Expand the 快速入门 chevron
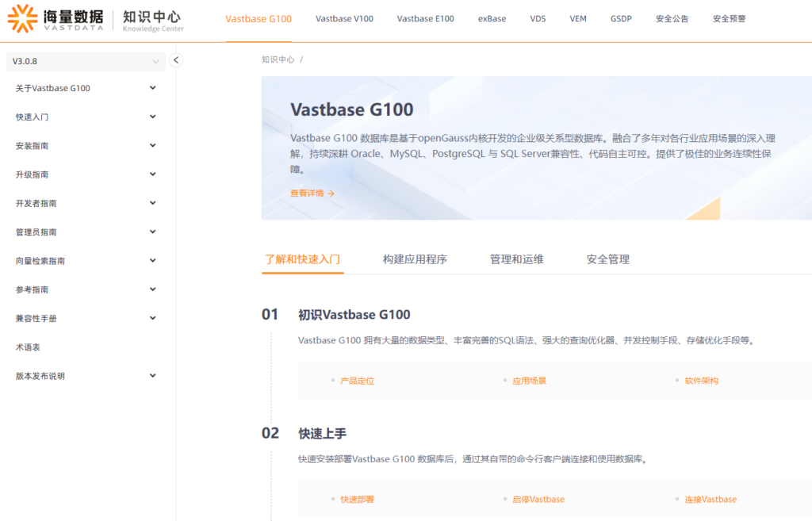Viewport: 812px width, 521px height. (x=153, y=117)
